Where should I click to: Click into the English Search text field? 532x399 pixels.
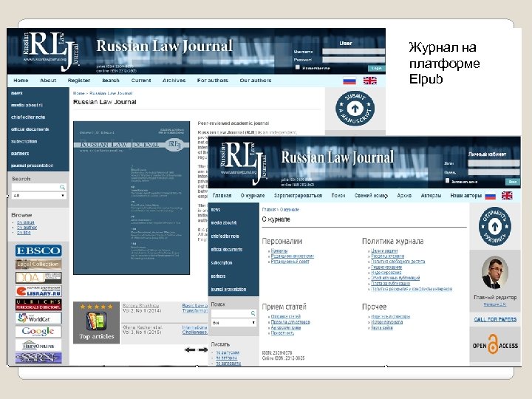(35, 187)
